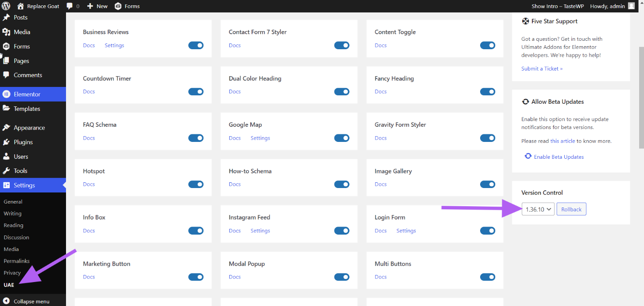Open the version number dropdown
The height and width of the screenshot is (306, 644).
click(538, 209)
